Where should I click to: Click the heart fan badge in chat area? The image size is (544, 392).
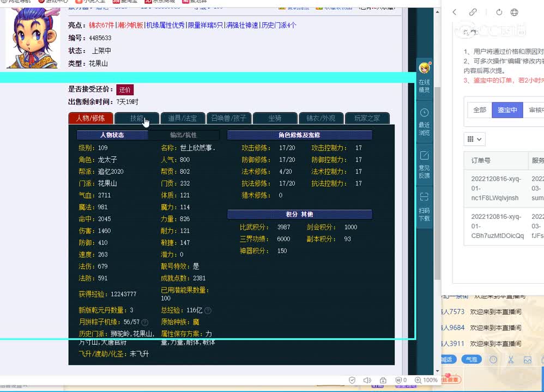pos(451,379)
